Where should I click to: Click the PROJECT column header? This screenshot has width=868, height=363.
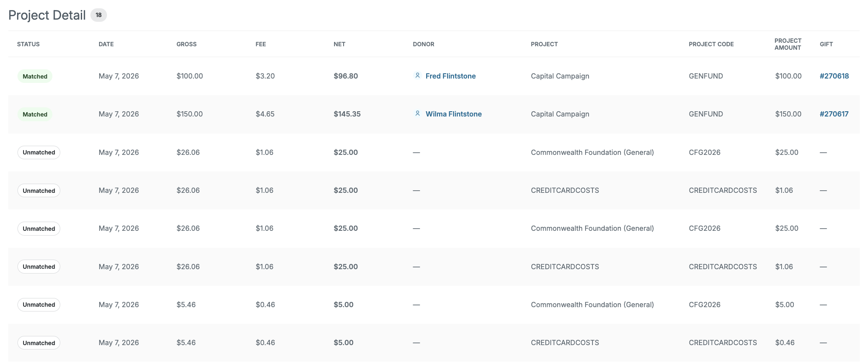pos(544,44)
